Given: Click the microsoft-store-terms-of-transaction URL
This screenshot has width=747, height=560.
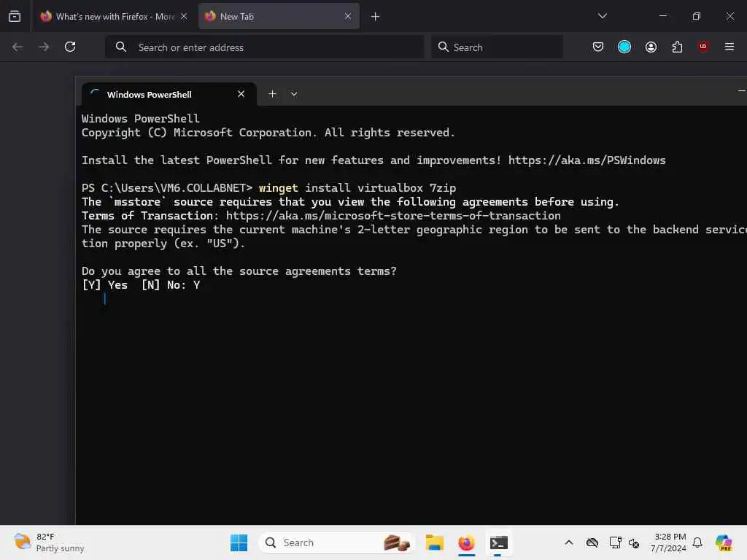Looking at the screenshot, I should [x=393, y=216].
